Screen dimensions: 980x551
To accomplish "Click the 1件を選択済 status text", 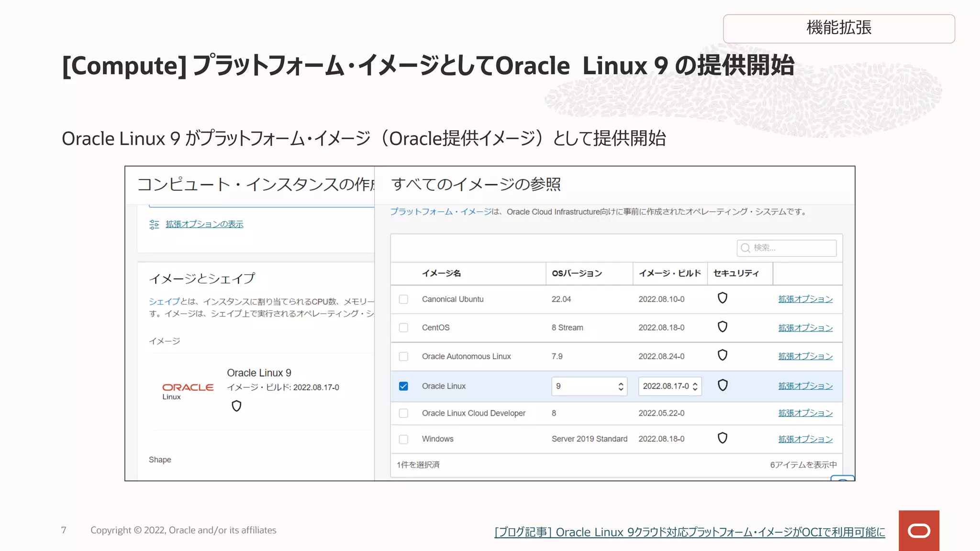I will 418,465.
